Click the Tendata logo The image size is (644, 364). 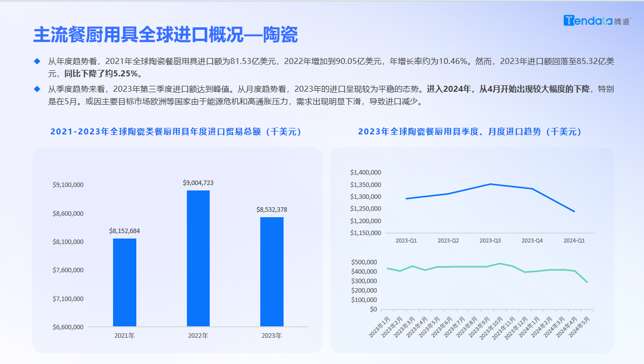pyautogui.click(x=597, y=21)
